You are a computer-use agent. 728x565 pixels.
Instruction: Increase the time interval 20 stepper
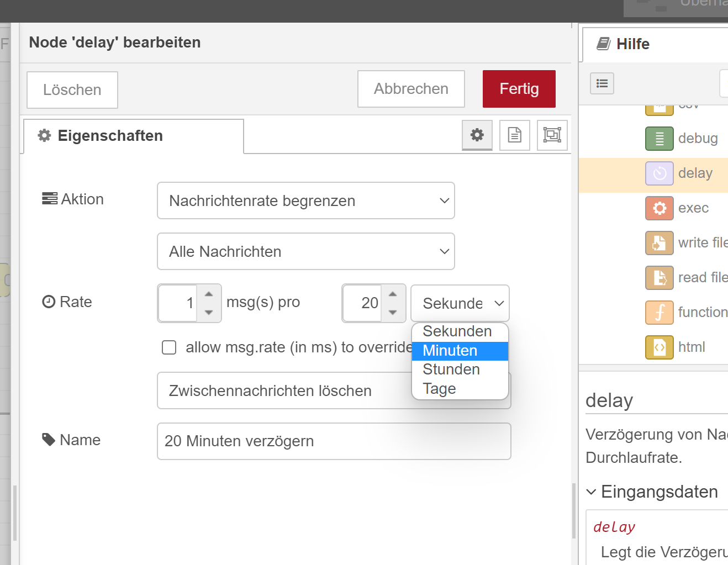pos(393,294)
